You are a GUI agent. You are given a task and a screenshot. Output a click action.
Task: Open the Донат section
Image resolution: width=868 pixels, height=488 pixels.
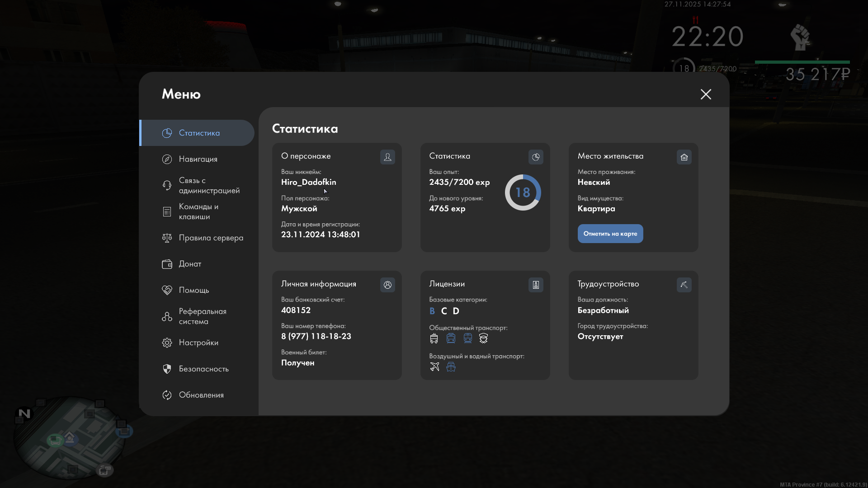[x=189, y=264]
